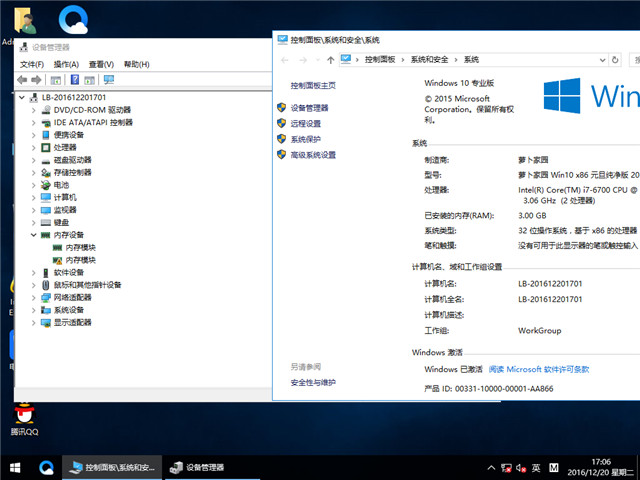Open the 帮助(H) menu
Image resolution: width=640 pixels, height=480 pixels.
[137, 64]
